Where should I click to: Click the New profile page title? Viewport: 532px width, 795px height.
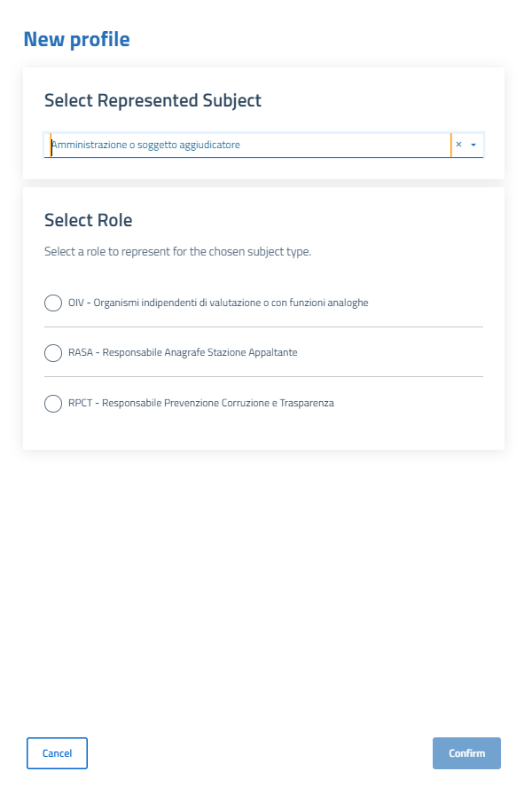tap(76, 39)
